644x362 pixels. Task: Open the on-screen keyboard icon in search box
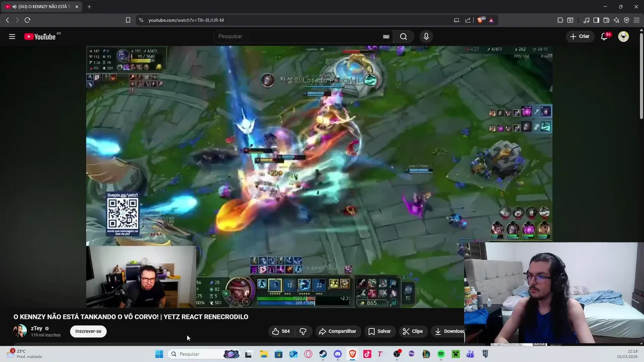[x=386, y=36]
